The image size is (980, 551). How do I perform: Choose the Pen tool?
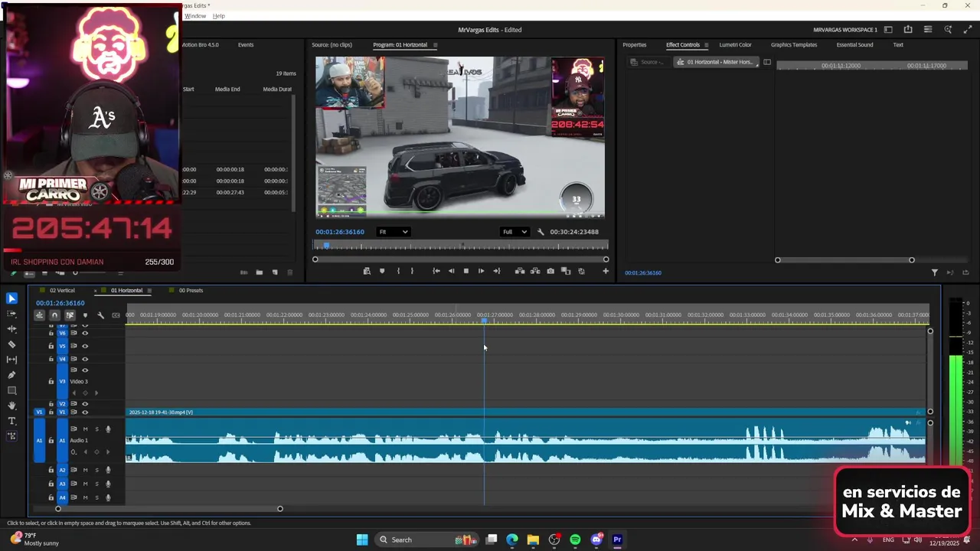[x=11, y=375]
